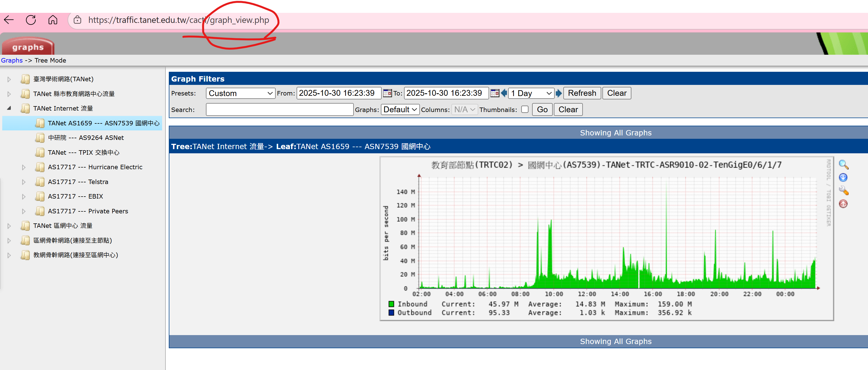Toggle the Thumbnails checkbox
Viewport: 868px width, 370px height.
pyautogui.click(x=525, y=109)
